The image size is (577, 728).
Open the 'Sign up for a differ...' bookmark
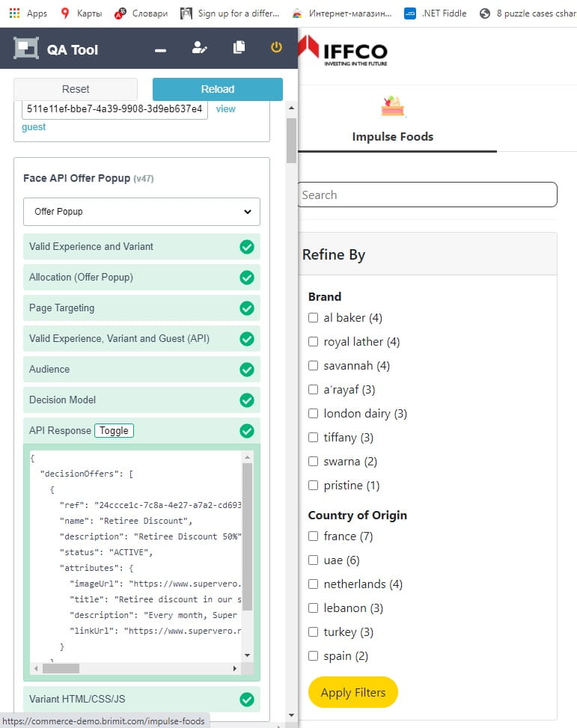pyautogui.click(x=230, y=13)
